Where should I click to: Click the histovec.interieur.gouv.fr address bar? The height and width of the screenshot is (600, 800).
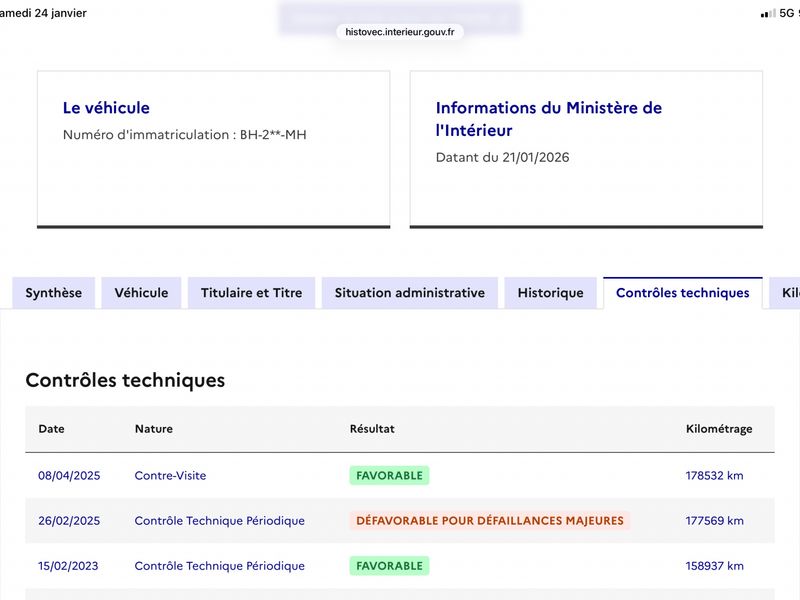[400, 32]
